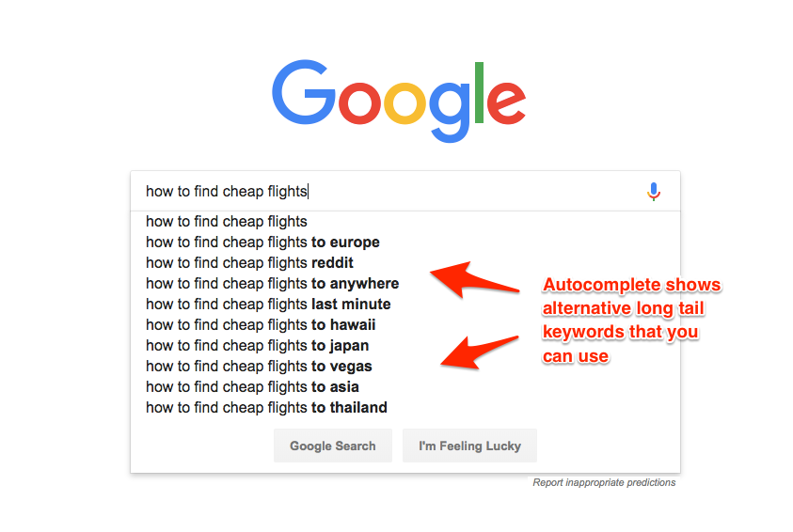Select the "to asia" suggestion
This screenshot has height=532, width=793.
coord(252,387)
